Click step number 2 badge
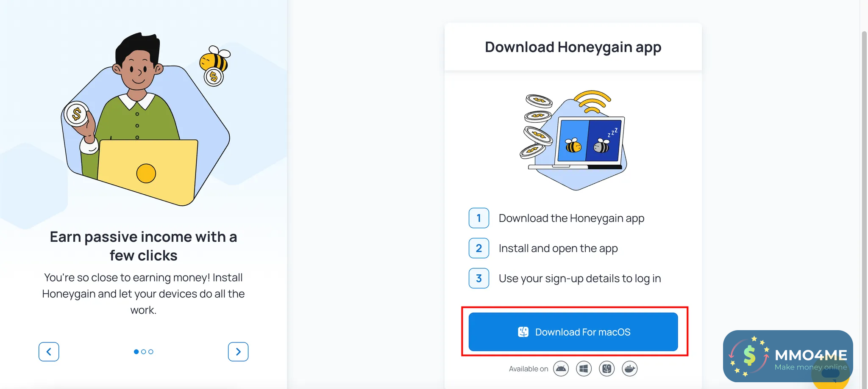Image resolution: width=868 pixels, height=389 pixels. pos(479,248)
